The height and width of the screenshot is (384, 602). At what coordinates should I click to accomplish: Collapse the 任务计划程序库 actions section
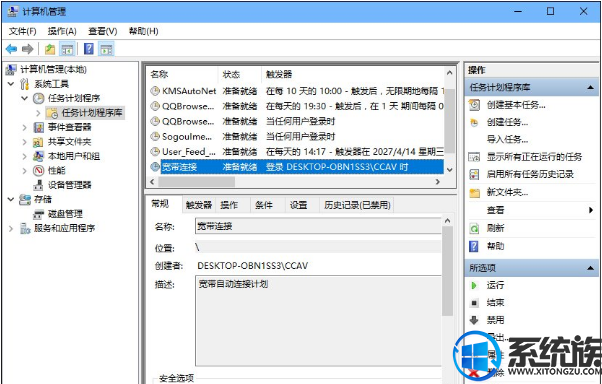(590, 88)
